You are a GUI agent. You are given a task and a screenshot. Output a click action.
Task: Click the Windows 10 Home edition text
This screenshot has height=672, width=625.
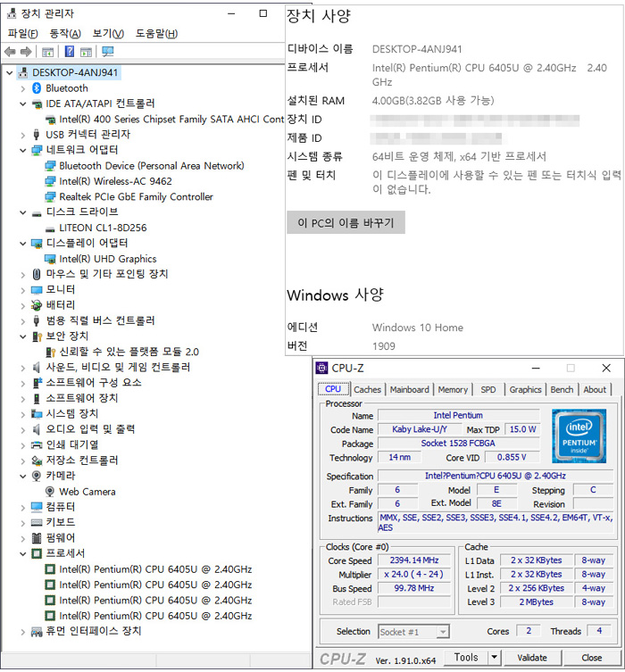(x=418, y=328)
